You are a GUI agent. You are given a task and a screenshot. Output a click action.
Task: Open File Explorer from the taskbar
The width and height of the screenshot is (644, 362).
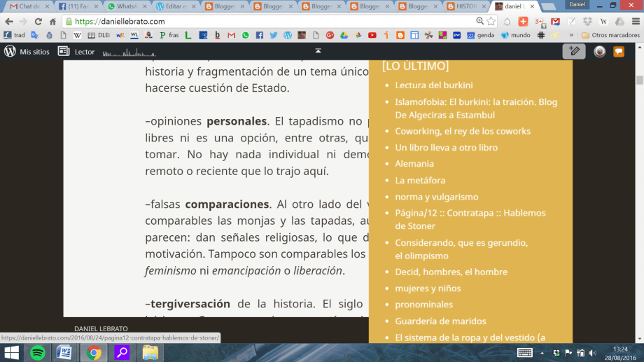tap(150, 353)
